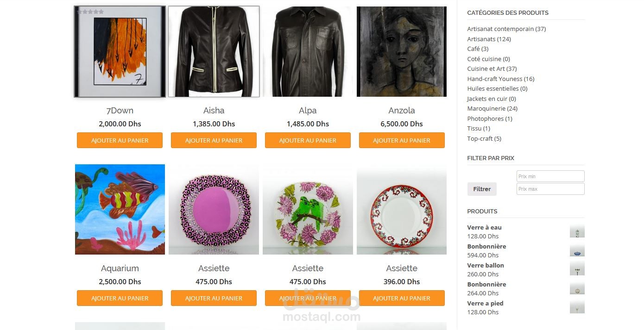Open the Aisha leather jacket image

pyautogui.click(x=214, y=51)
